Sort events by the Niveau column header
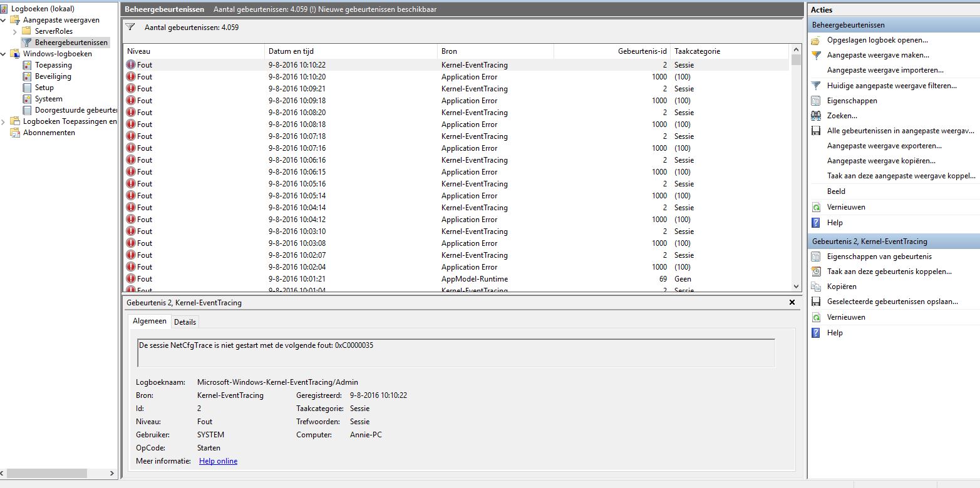 pos(193,51)
